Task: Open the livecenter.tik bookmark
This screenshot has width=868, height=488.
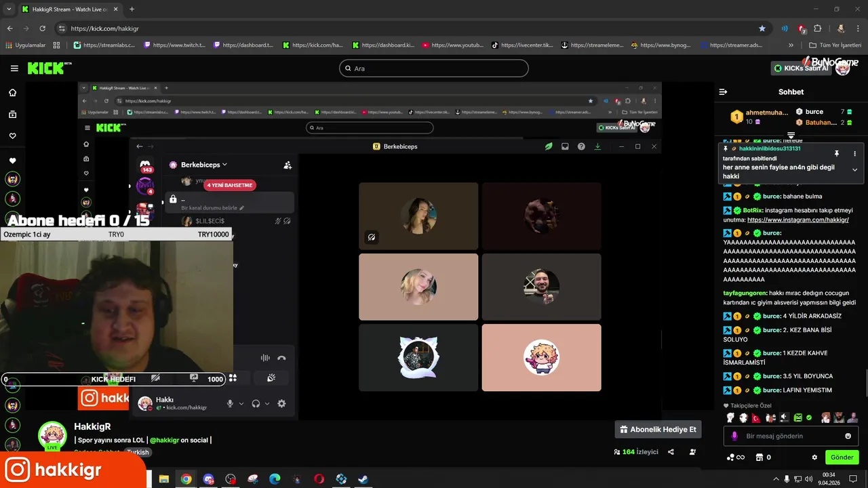Action: [522, 45]
